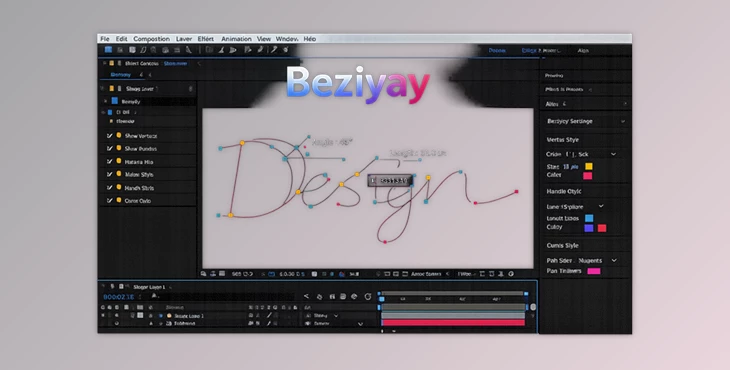Click the blue icon left of viewer timecode
This screenshot has height=370, width=730.
coord(271,274)
